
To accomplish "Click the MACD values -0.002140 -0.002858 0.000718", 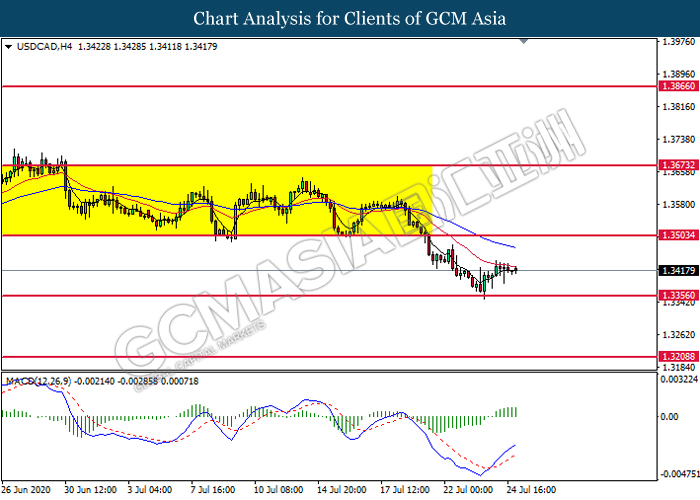I will point(136,381).
